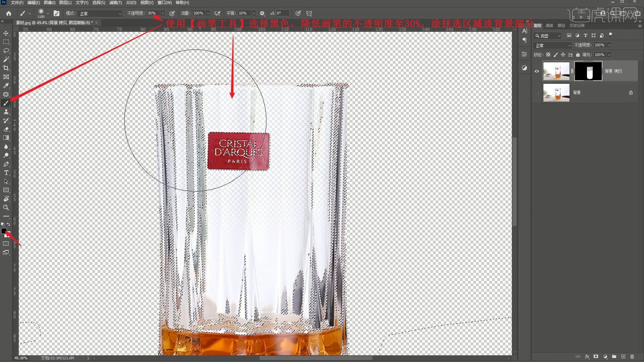Select the Crop tool
Image resolution: width=644 pixels, height=362 pixels.
6,68
